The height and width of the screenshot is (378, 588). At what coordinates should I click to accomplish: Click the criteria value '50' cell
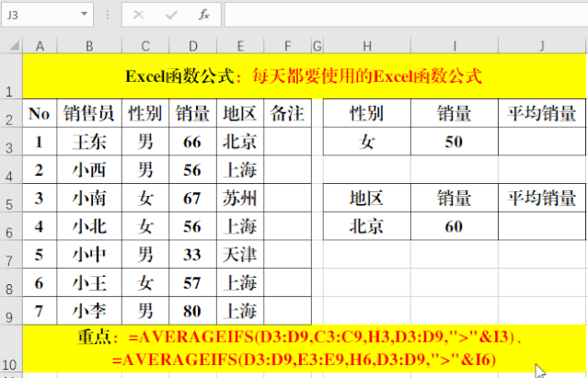[x=455, y=142]
